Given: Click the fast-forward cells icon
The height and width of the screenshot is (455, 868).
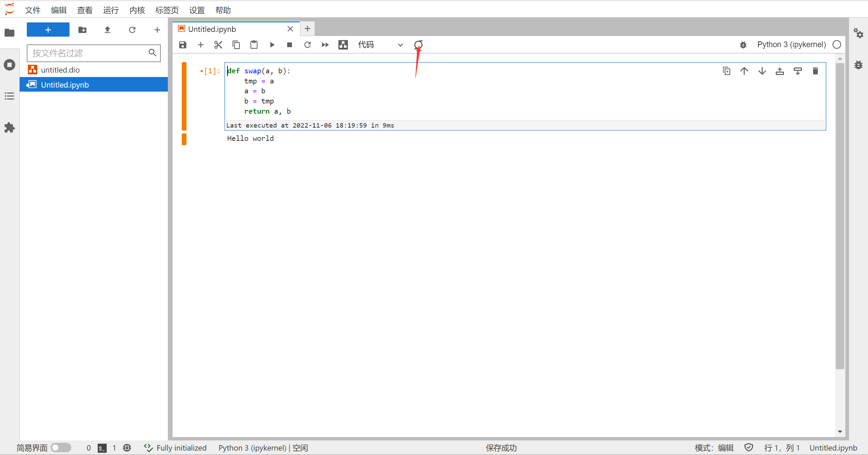Looking at the screenshot, I should pyautogui.click(x=325, y=45).
